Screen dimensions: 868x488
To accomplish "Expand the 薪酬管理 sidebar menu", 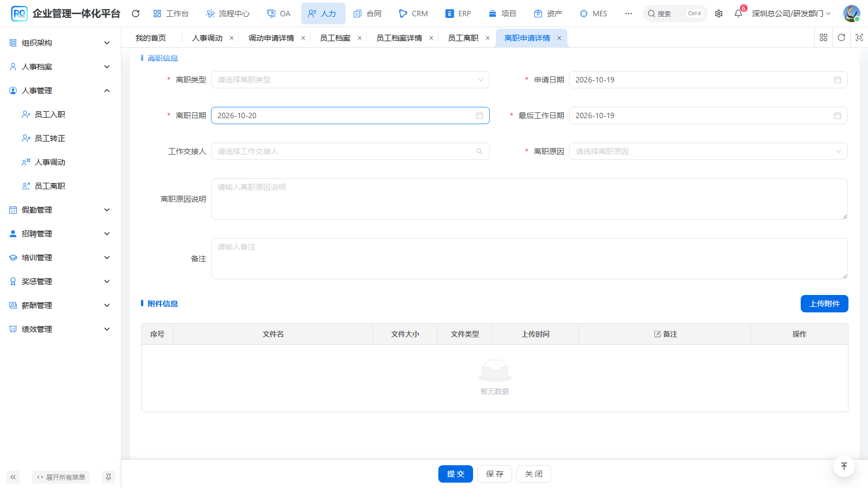I will click(x=60, y=305).
